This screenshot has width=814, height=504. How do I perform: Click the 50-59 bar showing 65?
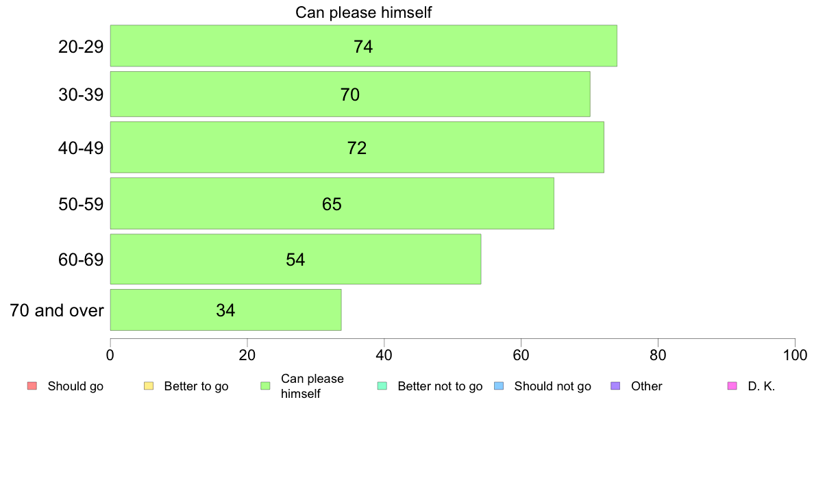coord(332,203)
